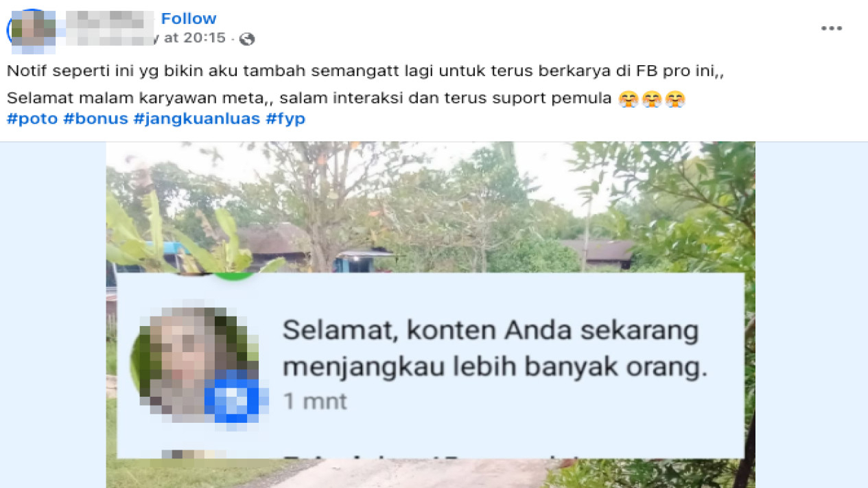Open the three-dot post options menu
Viewport: 868px width, 488px height.
coord(832,28)
